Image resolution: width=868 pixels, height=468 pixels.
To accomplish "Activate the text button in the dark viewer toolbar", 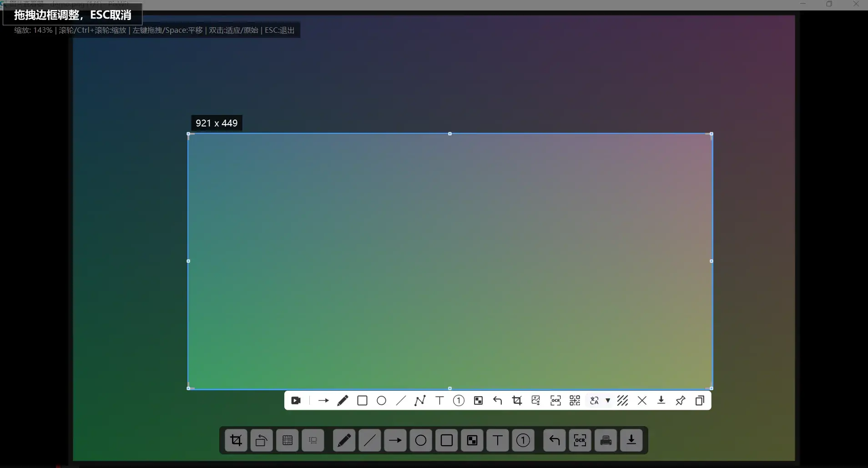I will point(498,440).
